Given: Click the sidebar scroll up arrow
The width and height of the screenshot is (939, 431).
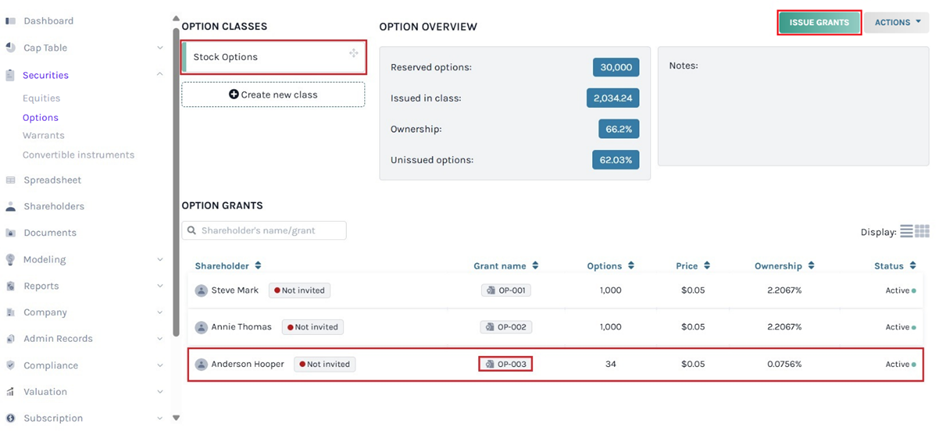Looking at the screenshot, I should click(175, 19).
